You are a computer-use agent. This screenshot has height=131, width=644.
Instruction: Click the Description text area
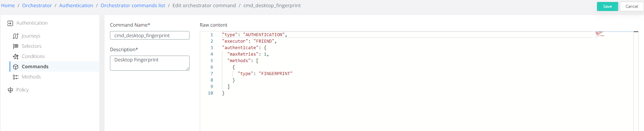tap(150, 63)
